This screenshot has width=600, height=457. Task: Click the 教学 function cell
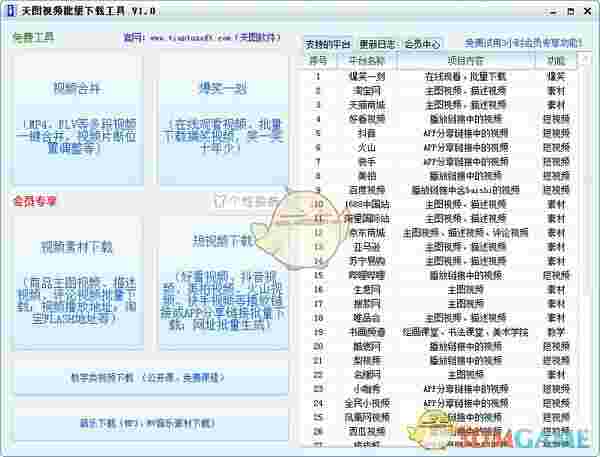coord(556,332)
